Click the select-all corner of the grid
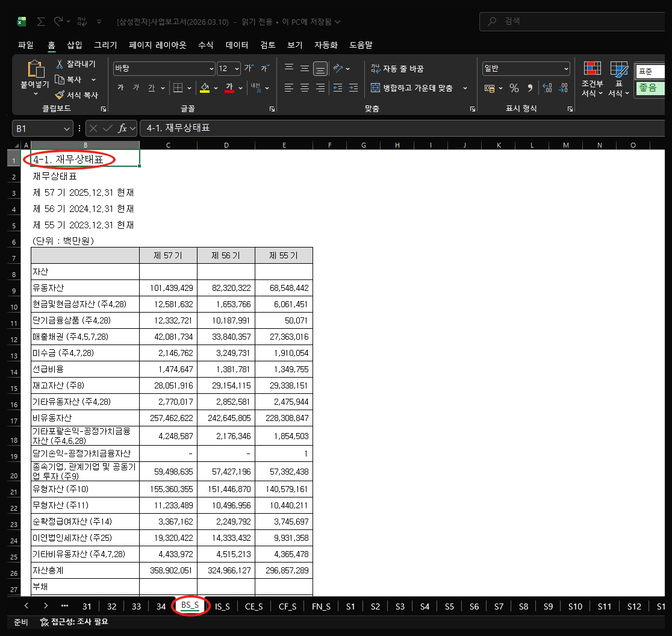672x636 pixels. [x=16, y=145]
